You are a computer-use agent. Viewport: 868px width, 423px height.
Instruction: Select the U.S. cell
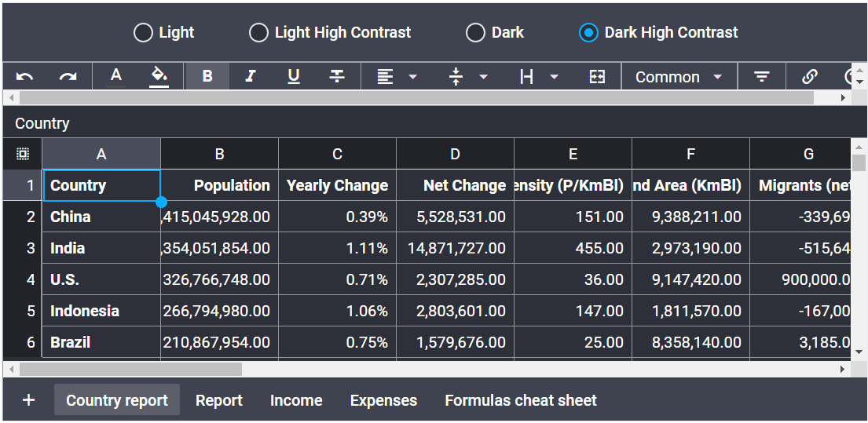102,279
